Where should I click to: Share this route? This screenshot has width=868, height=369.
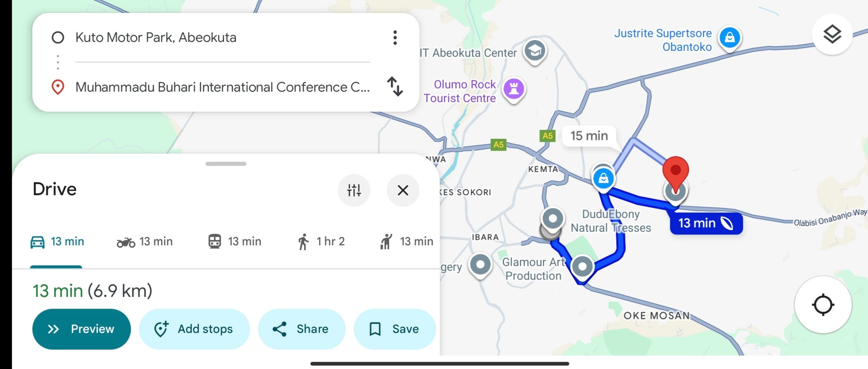[x=301, y=329]
